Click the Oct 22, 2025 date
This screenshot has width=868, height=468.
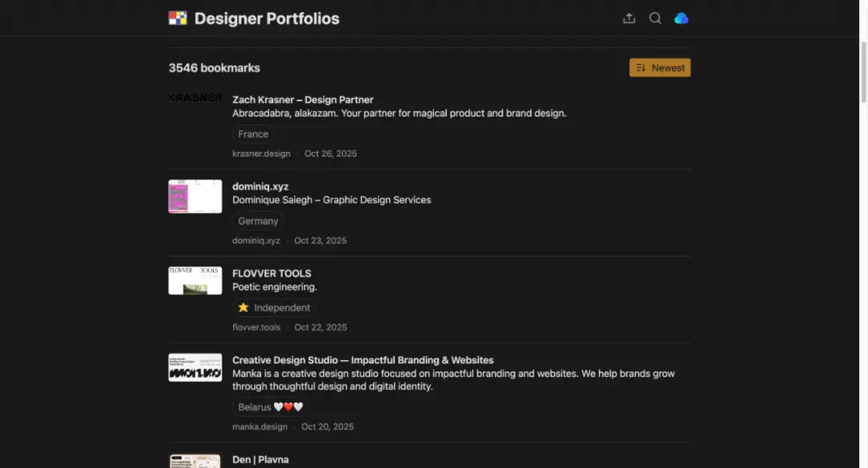pyautogui.click(x=321, y=327)
